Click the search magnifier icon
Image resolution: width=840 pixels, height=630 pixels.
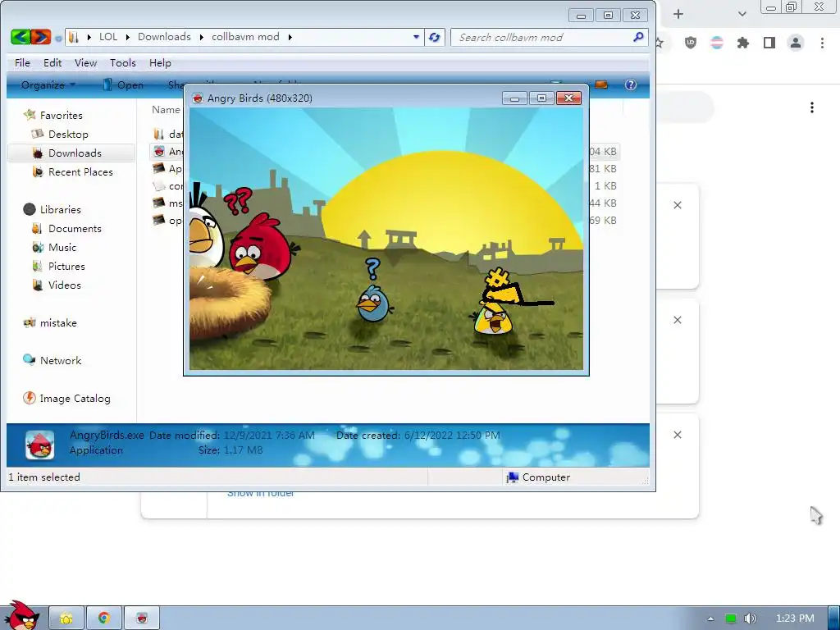coord(638,37)
